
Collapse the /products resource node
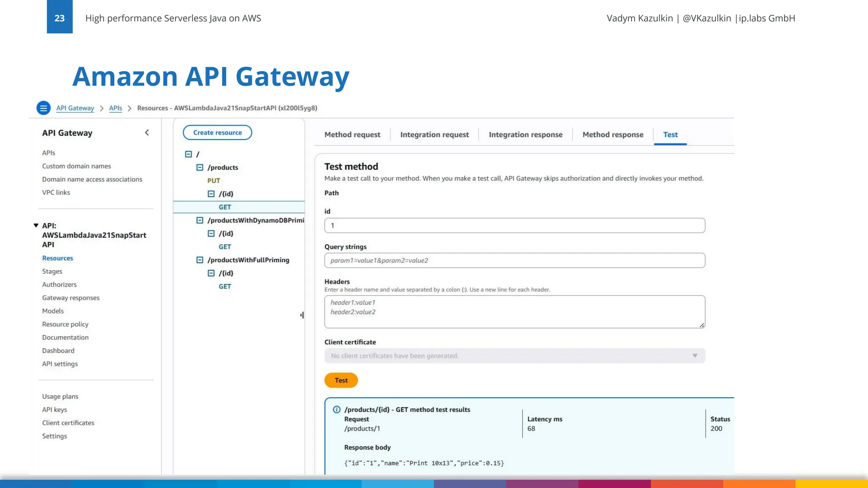(x=200, y=167)
